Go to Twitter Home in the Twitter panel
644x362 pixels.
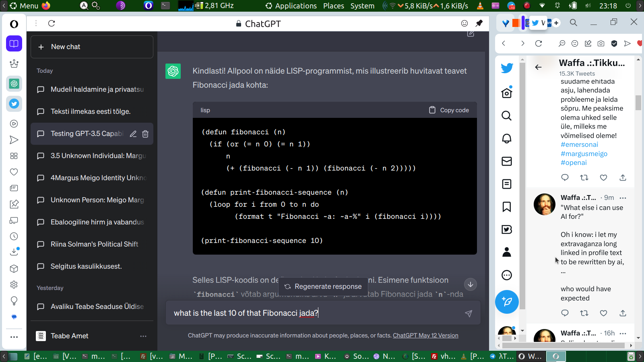click(507, 93)
